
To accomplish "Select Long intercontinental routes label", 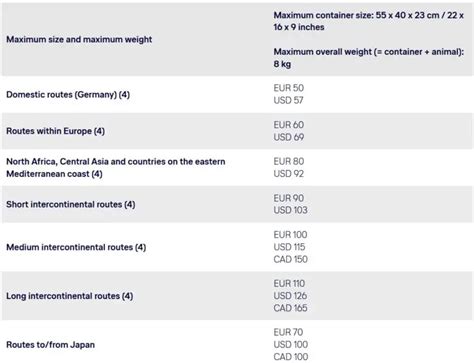I will click(70, 296).
